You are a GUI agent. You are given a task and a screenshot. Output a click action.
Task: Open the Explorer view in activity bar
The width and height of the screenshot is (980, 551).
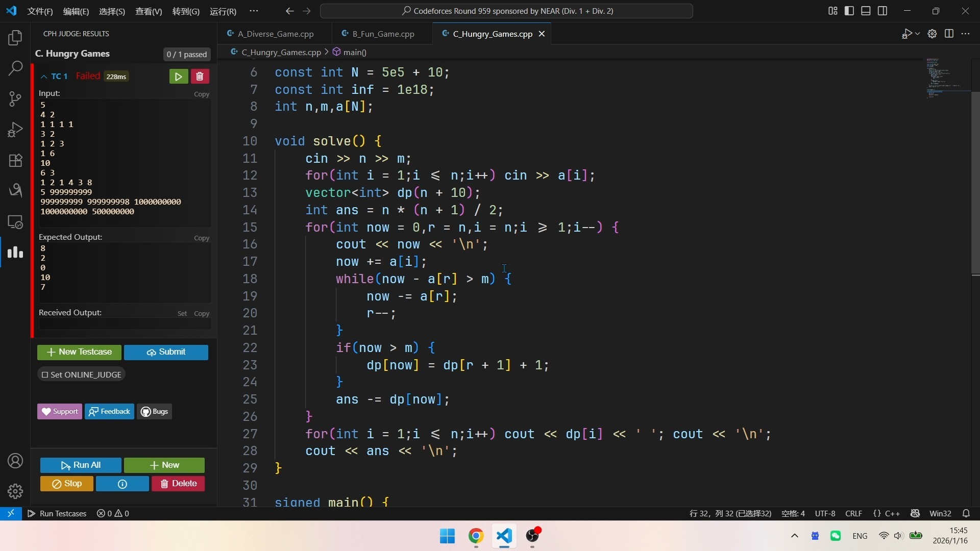15,38
